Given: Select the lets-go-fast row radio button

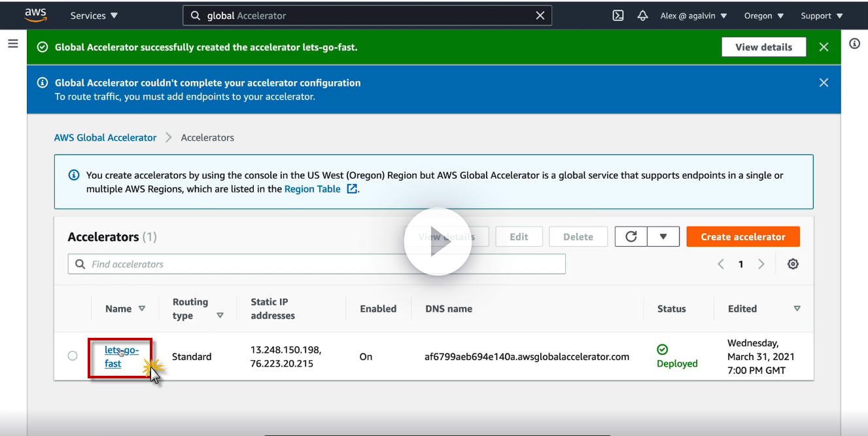Looking at the screenshot, I should [73, 356].
